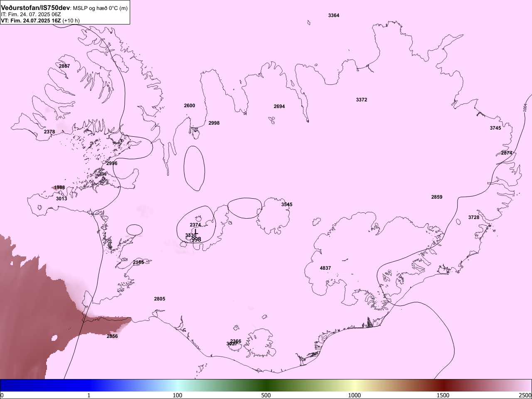The height and width of the screenshot is (399, 532).
Task: Select the 3372 height value
Action: [x=362, y=100]
